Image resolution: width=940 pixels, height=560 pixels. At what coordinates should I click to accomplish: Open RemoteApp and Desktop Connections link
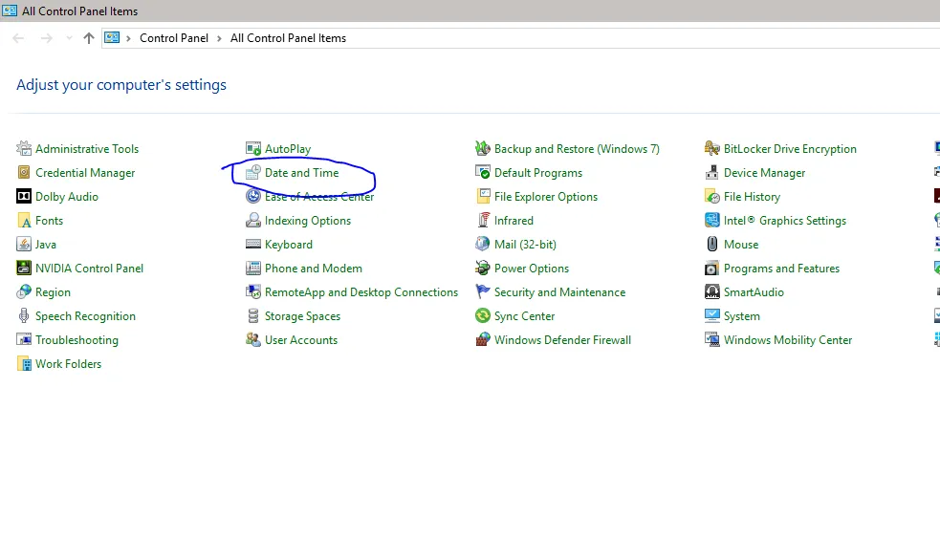361,292
